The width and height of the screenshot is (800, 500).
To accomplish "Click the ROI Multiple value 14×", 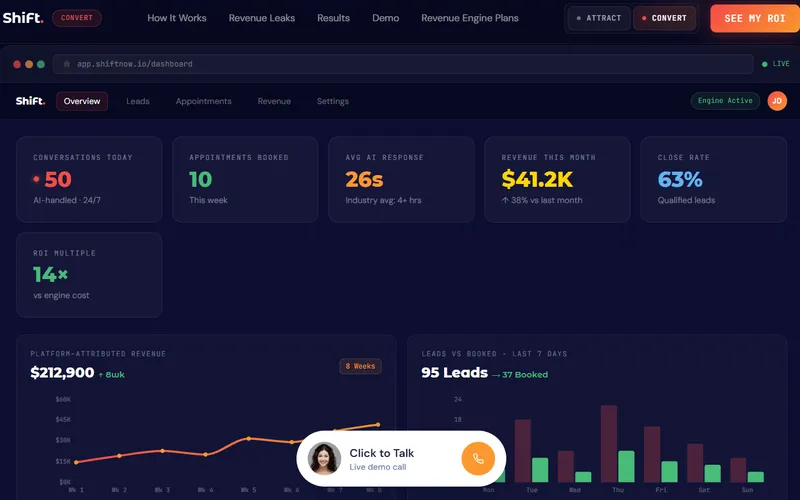I will 51,274.
